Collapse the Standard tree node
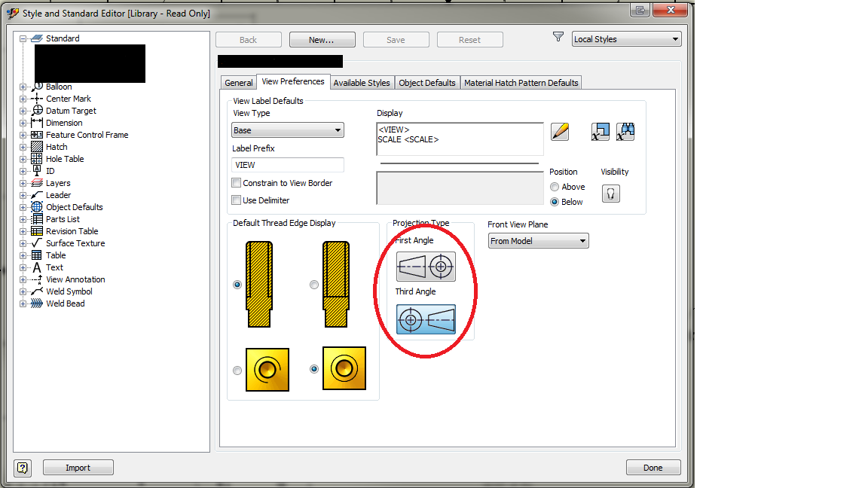Image resolution: width=868 pixels, height=488 pixels. coord(23,38)
